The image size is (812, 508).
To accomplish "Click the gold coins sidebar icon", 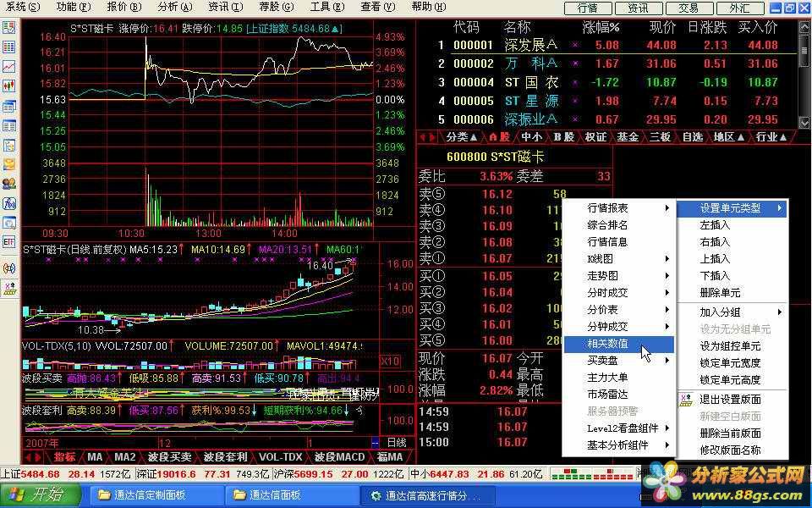I will tap(8, 165).
